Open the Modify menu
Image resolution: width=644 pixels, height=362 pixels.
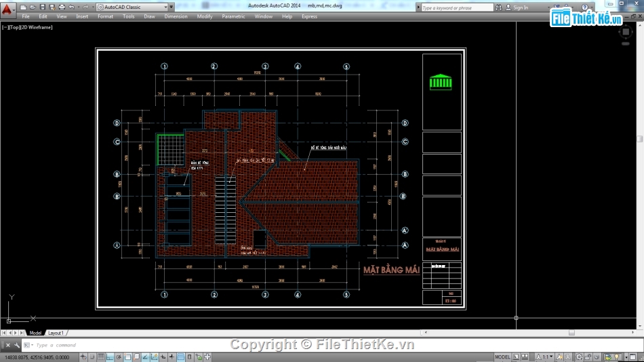point(205,16)
